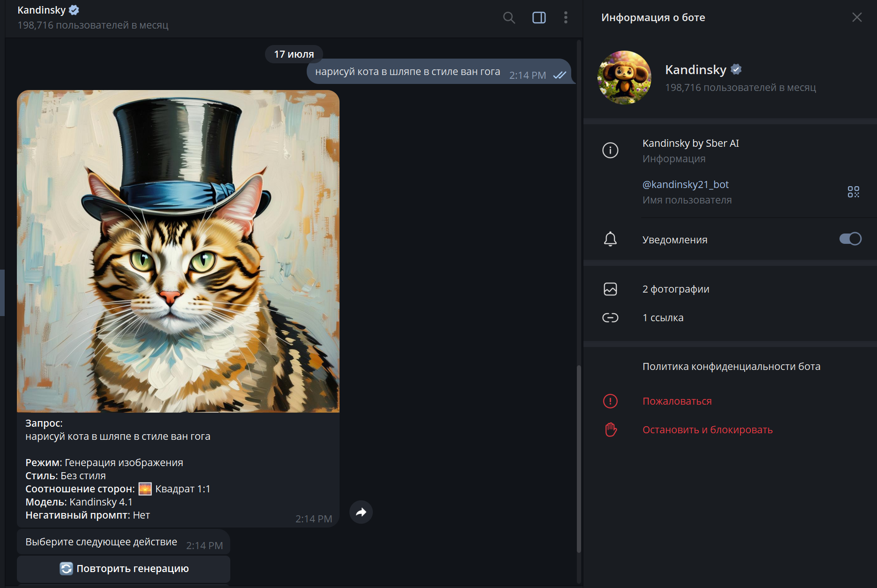Click the chat header title Kandinsky
Viewport: 877px width, 588px height.
point(41,10)
